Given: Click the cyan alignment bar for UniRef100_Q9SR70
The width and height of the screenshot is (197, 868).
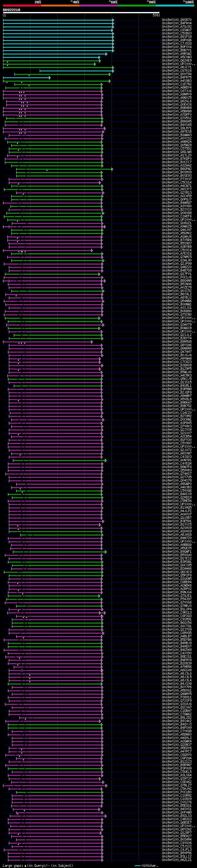Looking at the screenshot, I should pyautogui.click(x=58, y=20).
